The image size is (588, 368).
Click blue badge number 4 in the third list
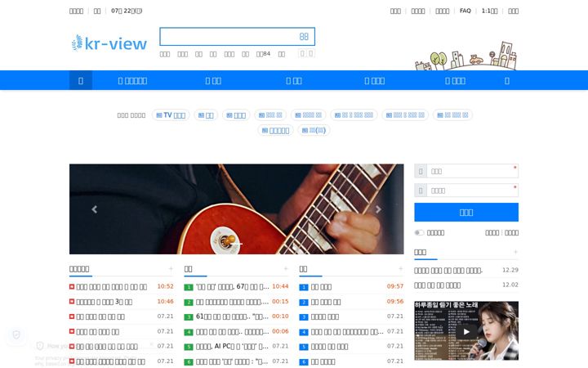303,332
